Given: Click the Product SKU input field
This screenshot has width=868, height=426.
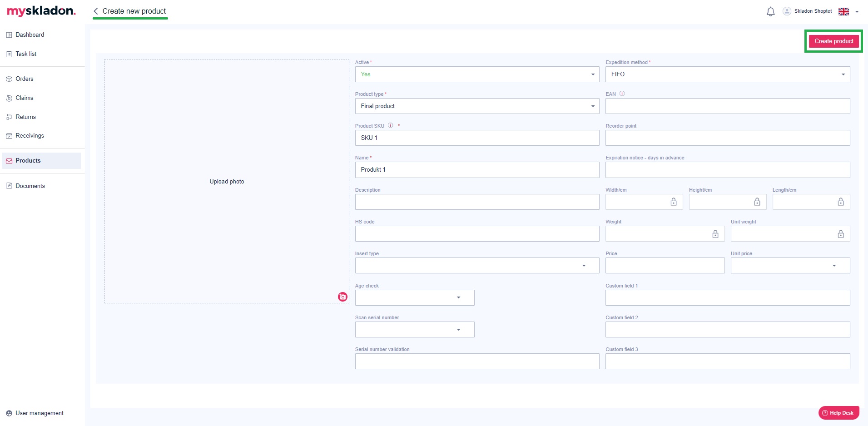Looking at the screenshot, I should click(x=477, y=138).
